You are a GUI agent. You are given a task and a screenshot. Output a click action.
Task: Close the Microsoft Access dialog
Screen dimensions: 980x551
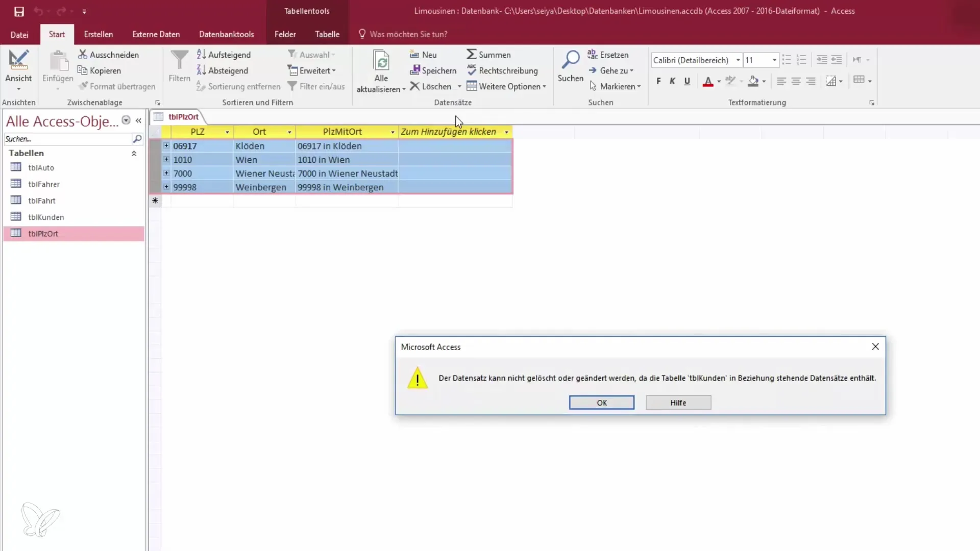pos(875,346)
